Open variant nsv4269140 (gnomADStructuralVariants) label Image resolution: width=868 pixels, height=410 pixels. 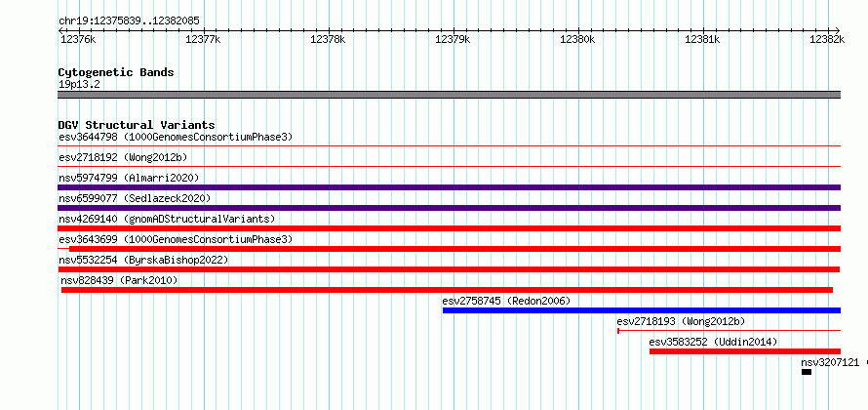pos(167,219)
